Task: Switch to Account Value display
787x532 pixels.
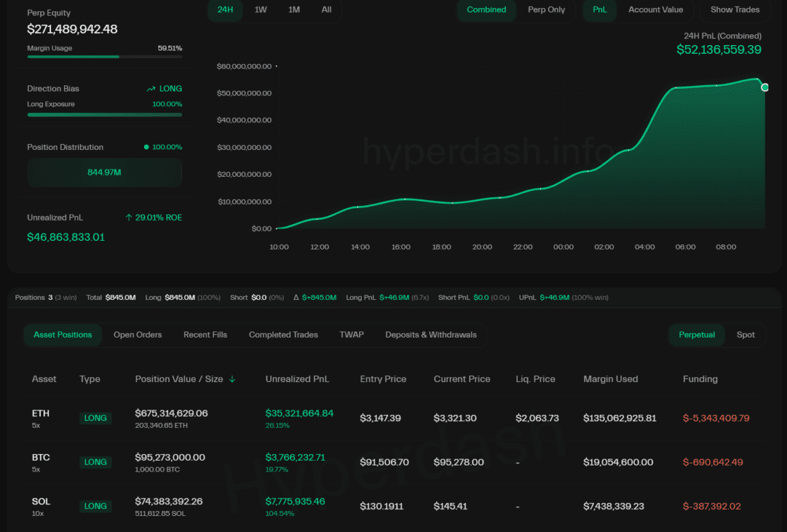Action: pos(655,10)
